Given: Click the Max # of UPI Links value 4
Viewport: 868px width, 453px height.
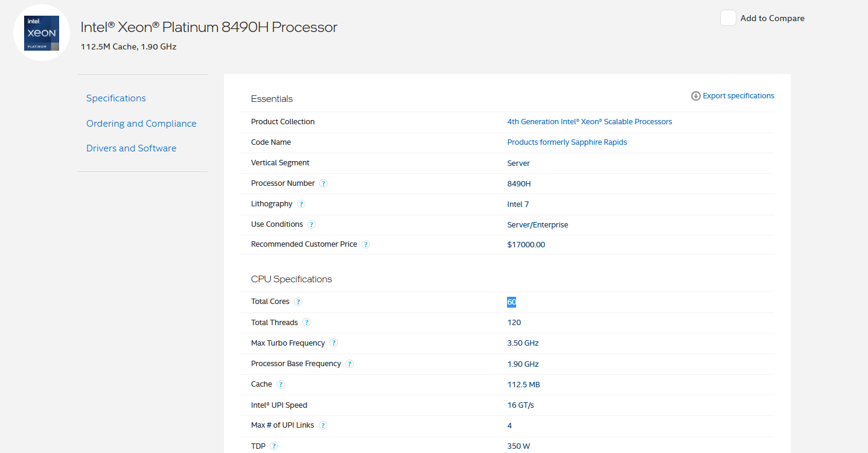Looking at the screenshot, I should point(509,426).
